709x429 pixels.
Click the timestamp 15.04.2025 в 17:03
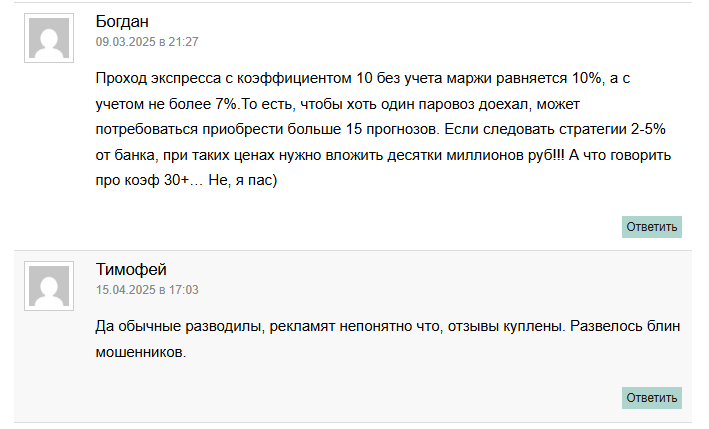(147, 290)
